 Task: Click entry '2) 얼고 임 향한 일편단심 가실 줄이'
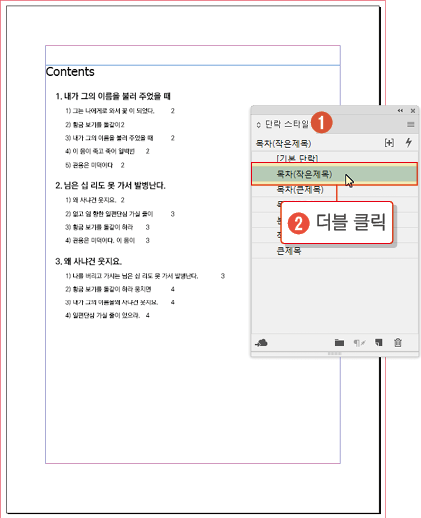click(109, 214)
